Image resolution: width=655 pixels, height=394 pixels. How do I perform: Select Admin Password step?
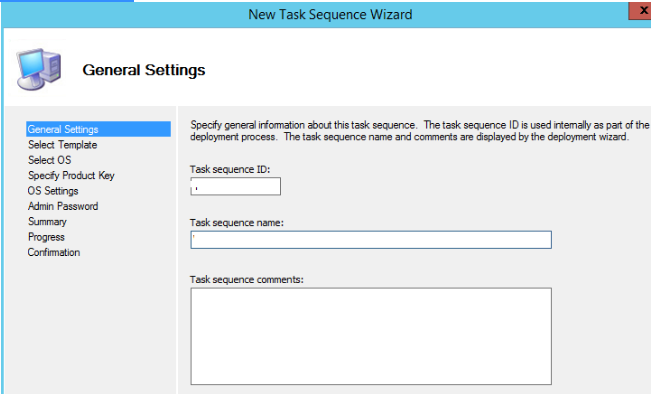coord(63,206)
